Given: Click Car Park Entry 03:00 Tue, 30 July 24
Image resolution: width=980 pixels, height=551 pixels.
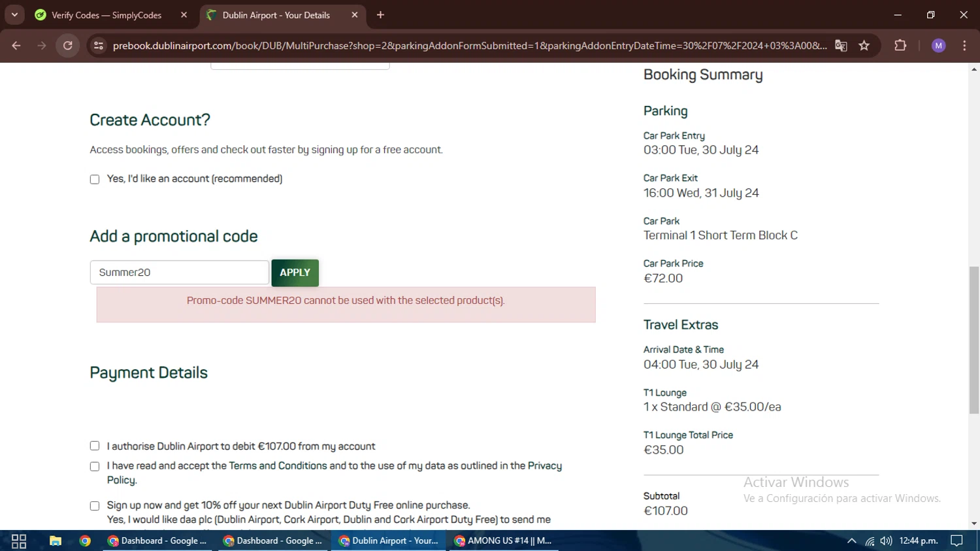Looking at the screenshot, I should [701, 150].
